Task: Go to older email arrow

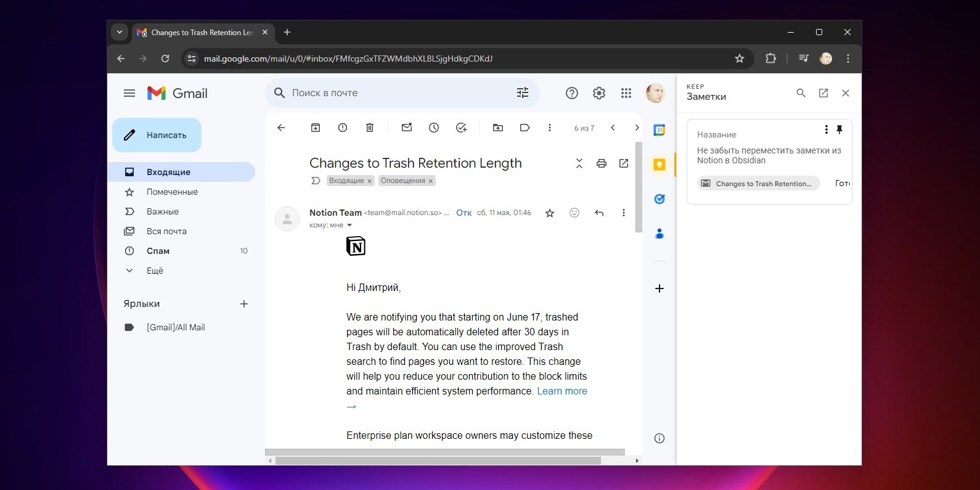Action: point(637,128)
